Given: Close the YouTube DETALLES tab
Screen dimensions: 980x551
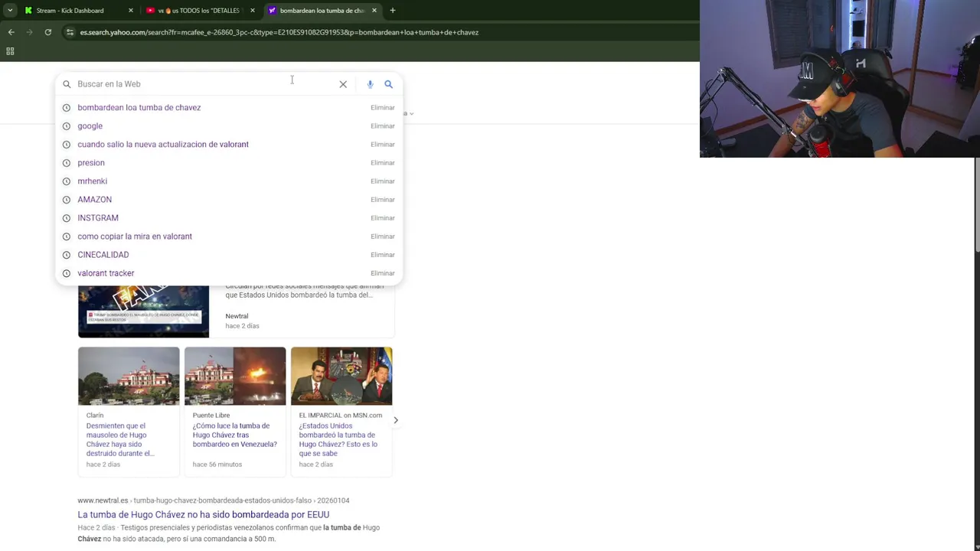Looking at the screenshot, I should (x=252, y=11).
